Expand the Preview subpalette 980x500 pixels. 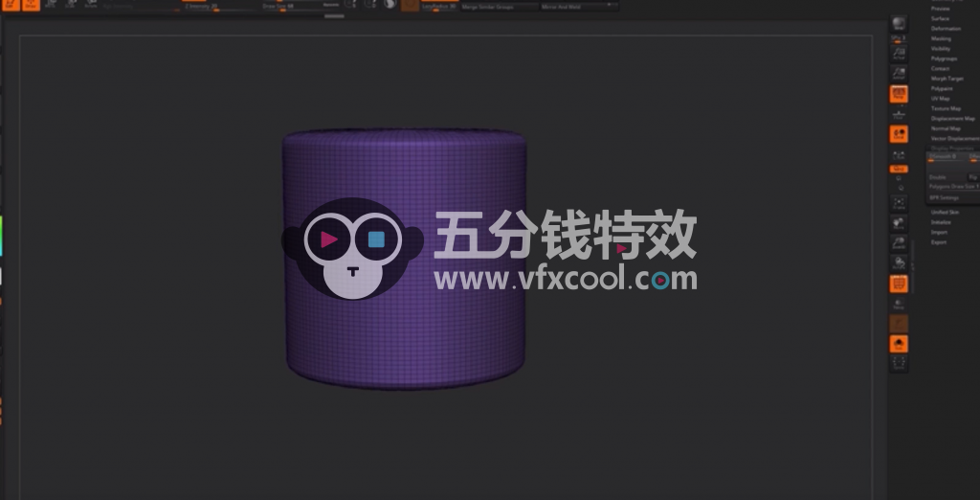(x=941, y=9)
